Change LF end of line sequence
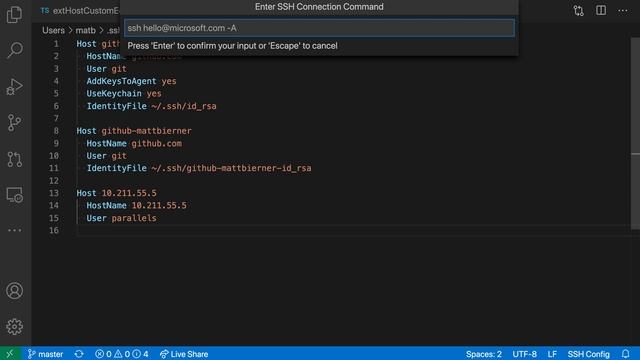 552,354
